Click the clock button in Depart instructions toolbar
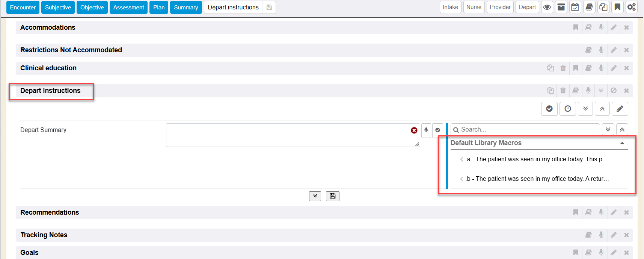Image resolution: width=644 pixels, height=259 pixels. point(568,109)
